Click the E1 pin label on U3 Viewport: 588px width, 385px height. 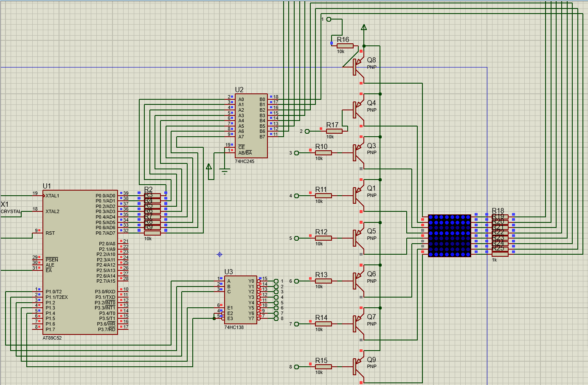click(x=230, y=308)
